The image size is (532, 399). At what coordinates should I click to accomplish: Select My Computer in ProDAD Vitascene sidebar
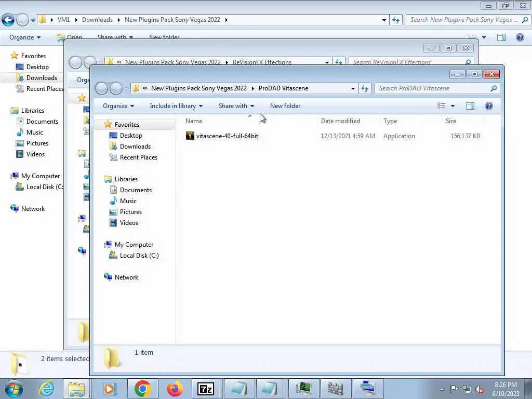[134, 245]
